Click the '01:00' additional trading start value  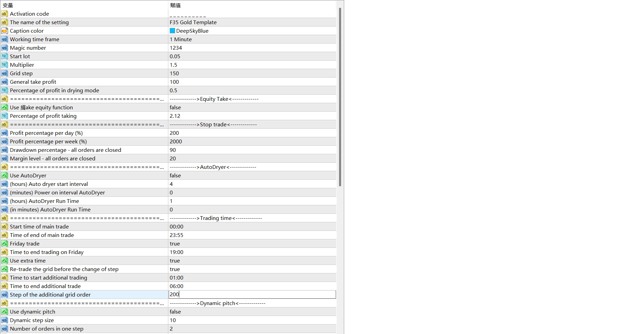(x=177, y=277)
